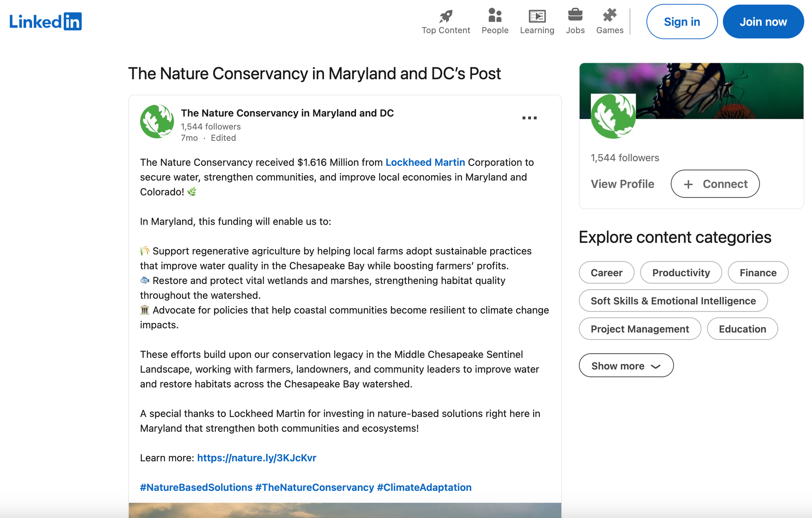The width and height of the screenshot is (812, 518).
Task: Open the Jobs briefcase icon
Action: coord(575,15)
